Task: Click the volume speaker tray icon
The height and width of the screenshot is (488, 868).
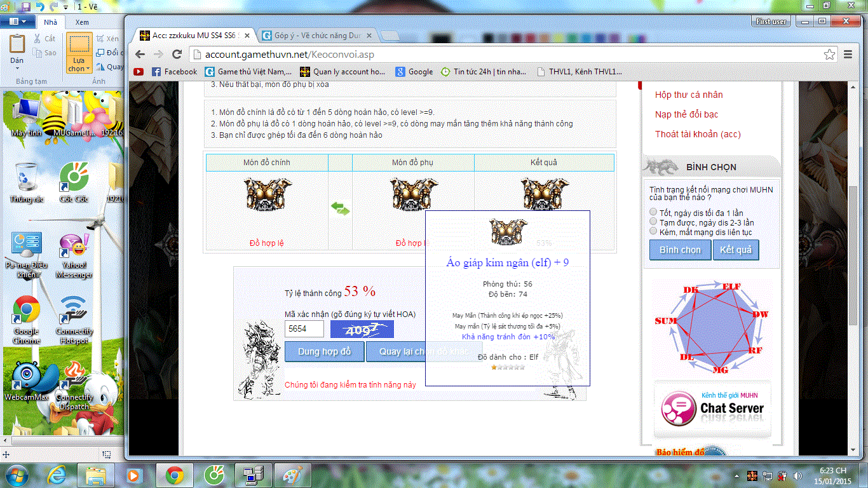Action: [x=796, y=475]
